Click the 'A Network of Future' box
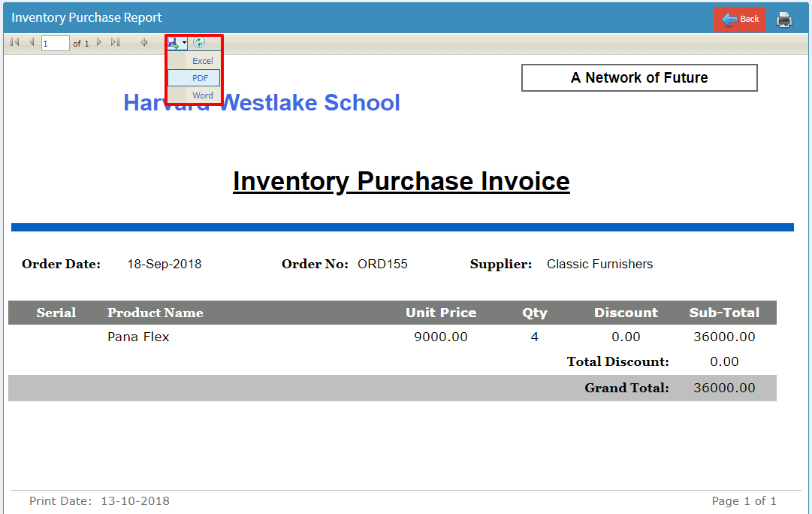This screenshot has height=514, width=812. point(639,77)
